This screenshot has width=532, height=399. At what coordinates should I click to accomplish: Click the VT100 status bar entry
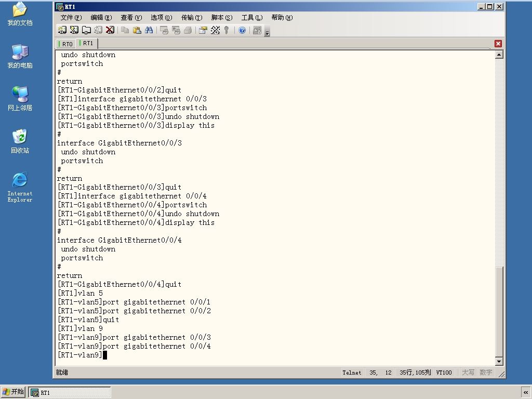pyautogui.click(x=444, y=373)
